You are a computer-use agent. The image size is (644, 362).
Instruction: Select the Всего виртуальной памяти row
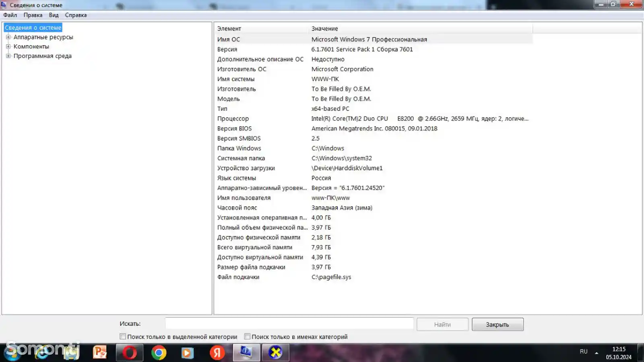coord(374,247)
